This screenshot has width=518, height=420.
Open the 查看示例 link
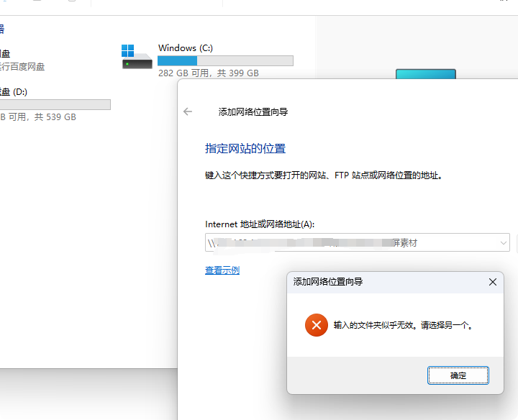tap(222, 270)
